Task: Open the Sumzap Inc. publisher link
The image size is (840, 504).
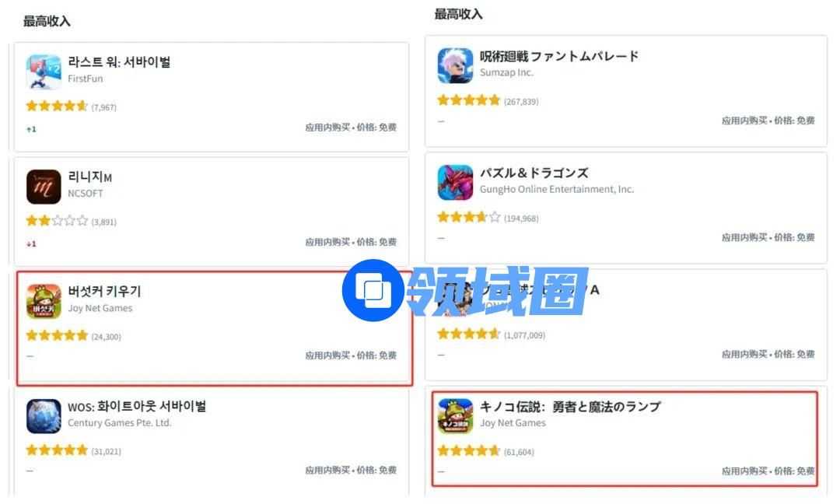Action: click(506, 72)
